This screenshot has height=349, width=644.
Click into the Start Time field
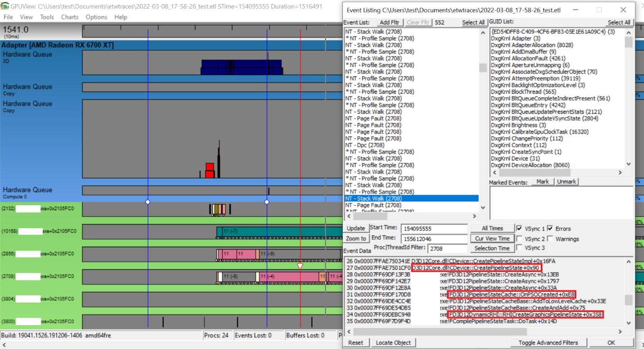tap(434, 229)
